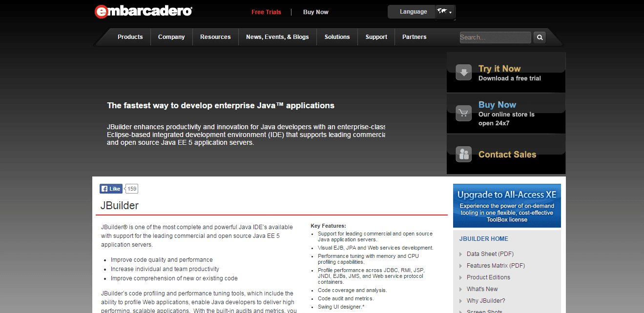Viewport: 644px width, 313px height.
Task: Click the arrow bullet beside What's New
Action: tap(461, 289)
